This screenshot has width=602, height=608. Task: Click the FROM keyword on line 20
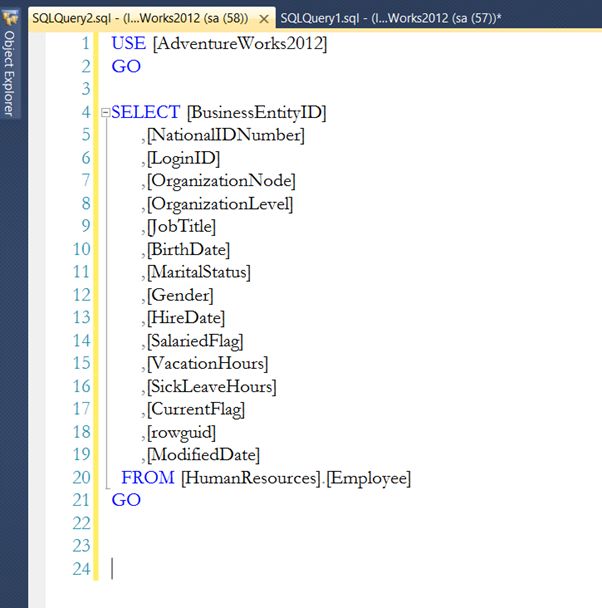tap(148, 477)
